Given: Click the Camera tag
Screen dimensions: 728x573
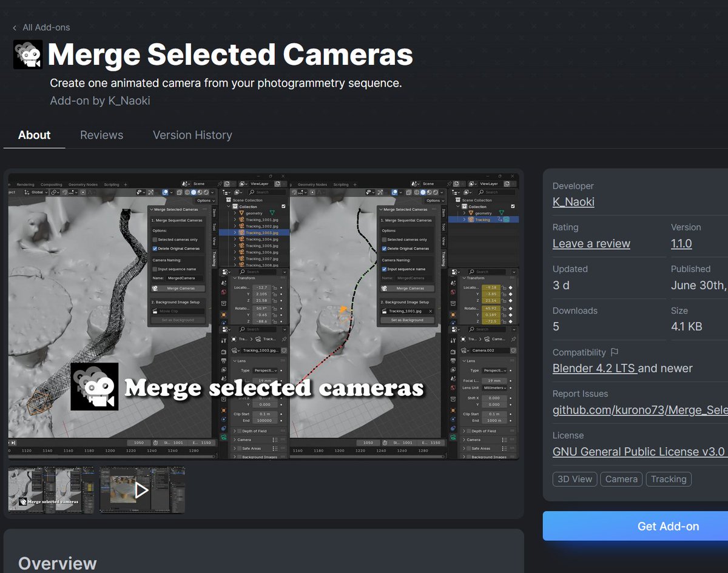Looking at the screenshot, I should [621, 479].
